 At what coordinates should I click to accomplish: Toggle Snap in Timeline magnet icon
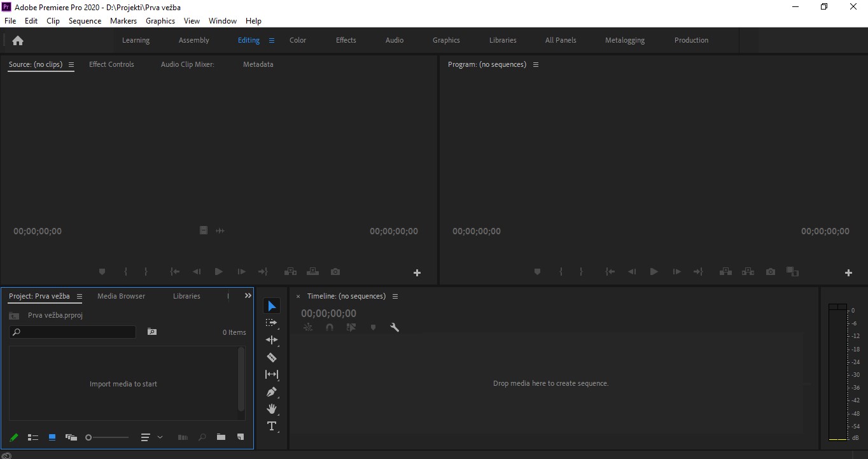coord(330,327)
